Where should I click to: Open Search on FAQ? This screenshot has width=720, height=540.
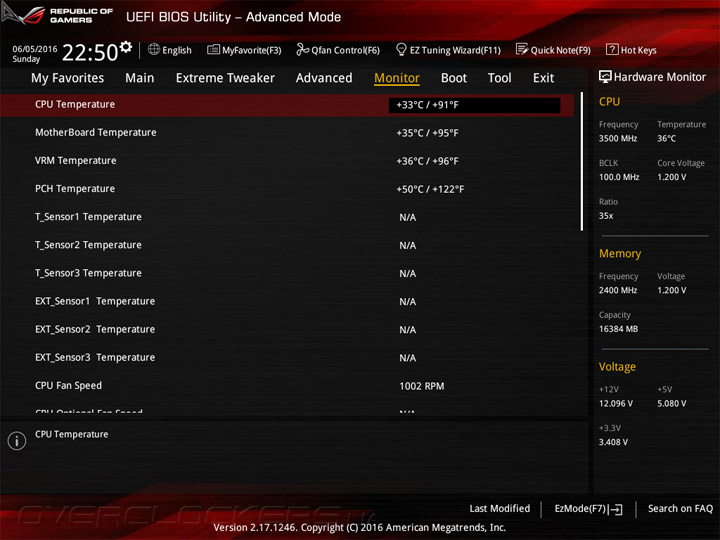coord(681,509)
